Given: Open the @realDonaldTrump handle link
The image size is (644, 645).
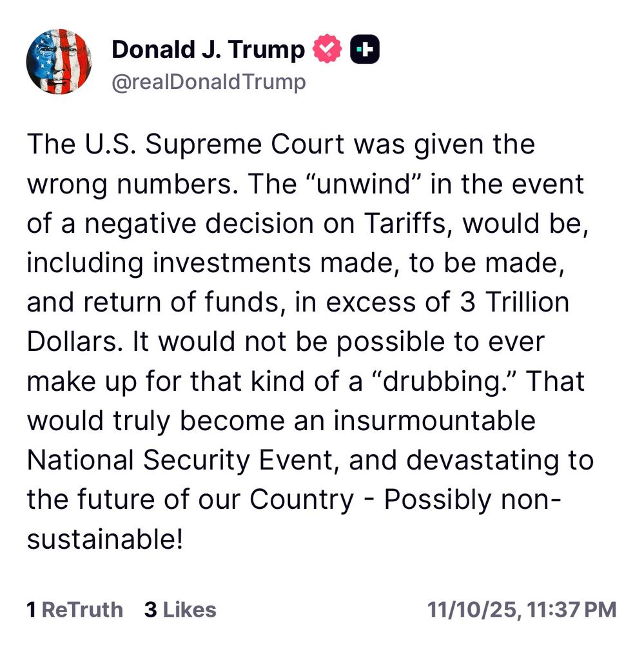Looking at the screenshot, I should click(x=209, y=82).
